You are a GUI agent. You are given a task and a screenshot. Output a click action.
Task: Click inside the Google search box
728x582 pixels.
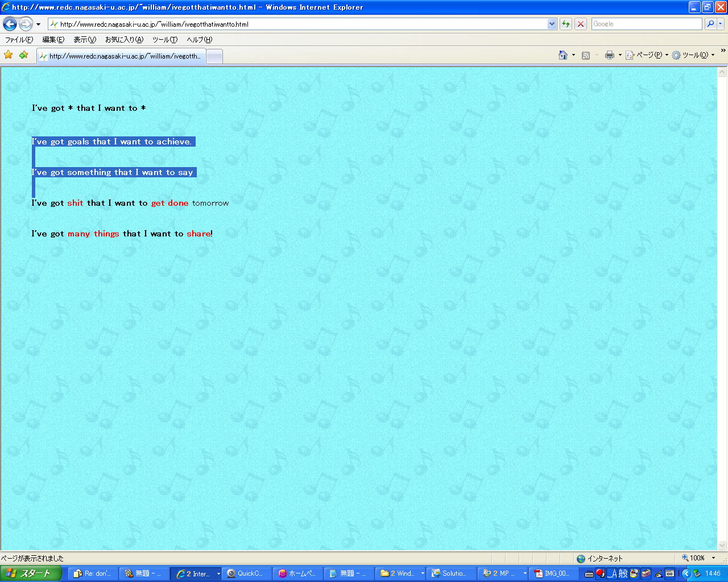pyautogui.click(x=646, y=24)
